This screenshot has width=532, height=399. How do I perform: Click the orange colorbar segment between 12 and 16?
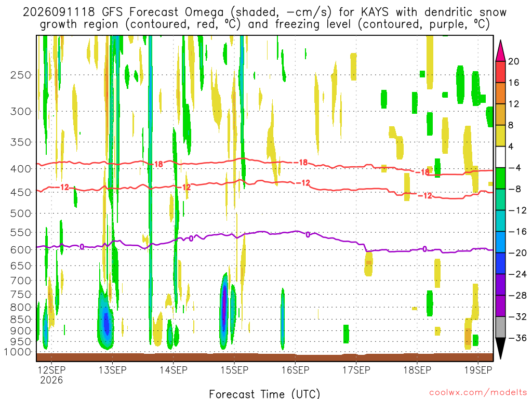click(500, 94)
